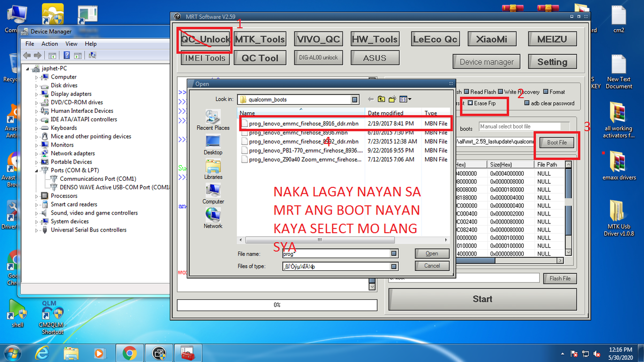Screen dimensions: 644x362
Task: Click the shell desktop shortcut
Action: (x=18, y=313)
